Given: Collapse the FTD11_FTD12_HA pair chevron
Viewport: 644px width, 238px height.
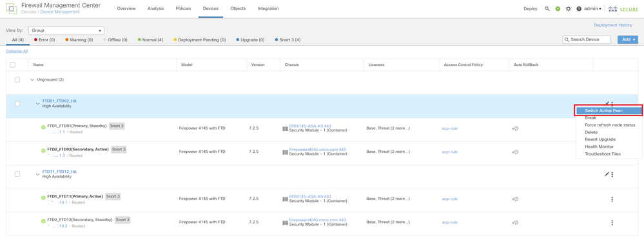Looking at the screenshot, I should (38, 174).
